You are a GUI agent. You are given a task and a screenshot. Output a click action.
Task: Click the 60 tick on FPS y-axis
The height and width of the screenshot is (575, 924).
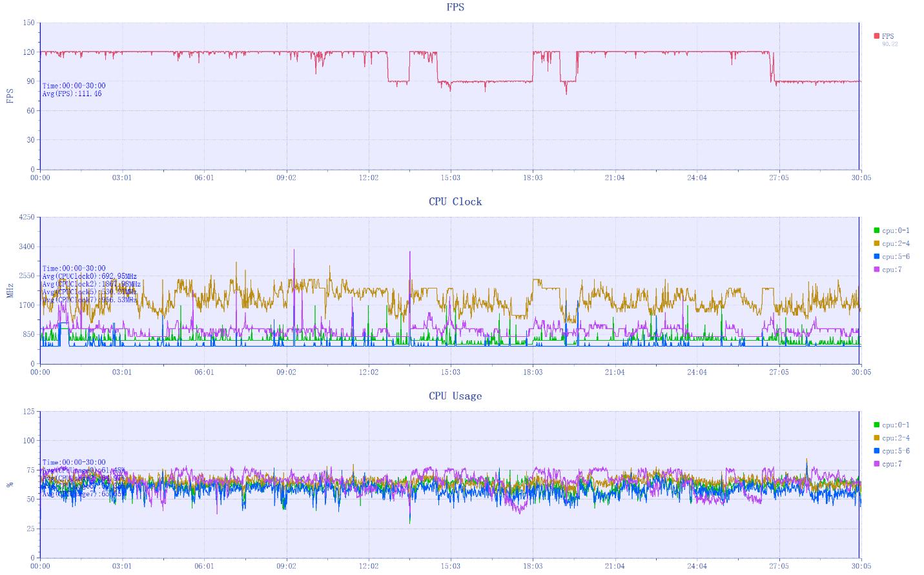pyautogui.click(x=30, y=111)
